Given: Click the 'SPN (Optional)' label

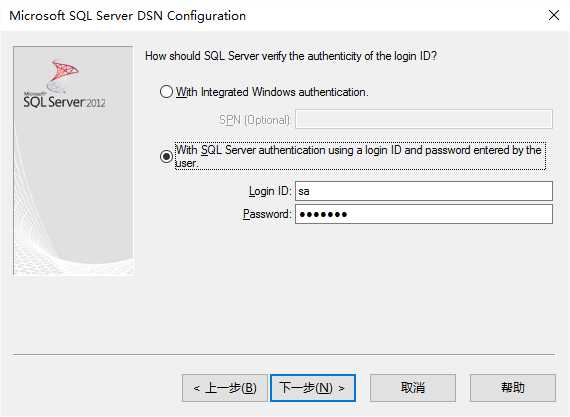Looking at the screenshot, I should coord(254,120).
